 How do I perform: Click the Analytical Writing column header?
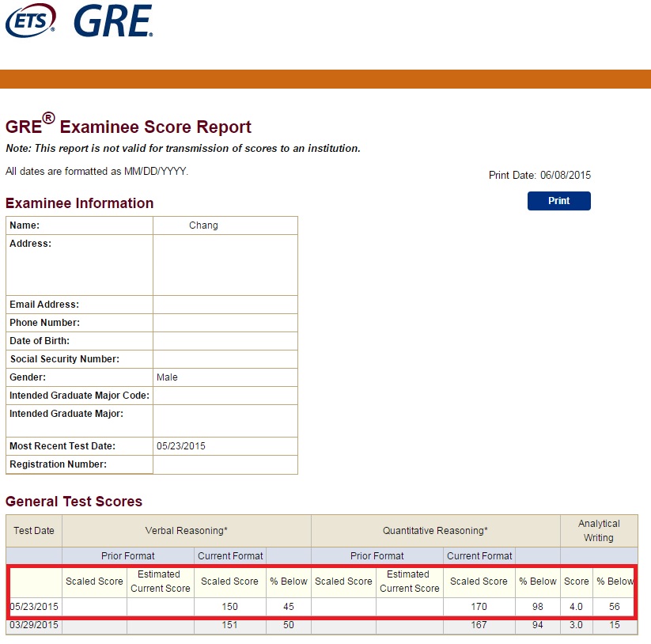point(599,531)
